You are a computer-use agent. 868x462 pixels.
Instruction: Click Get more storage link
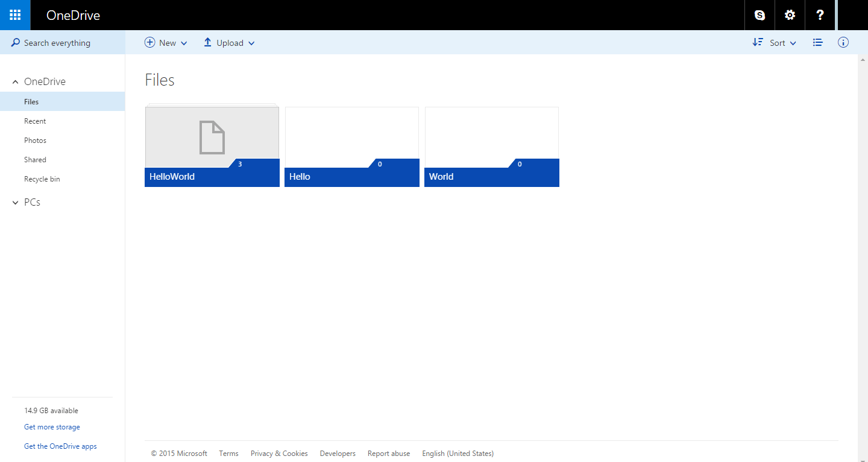point(52,427)
